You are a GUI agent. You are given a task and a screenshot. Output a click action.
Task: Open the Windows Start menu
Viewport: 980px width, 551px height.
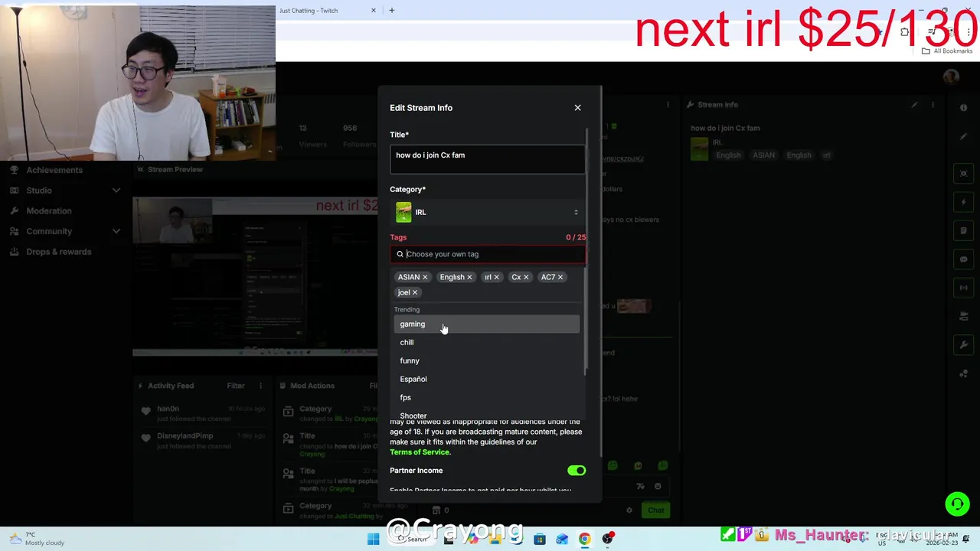(373, 539)
